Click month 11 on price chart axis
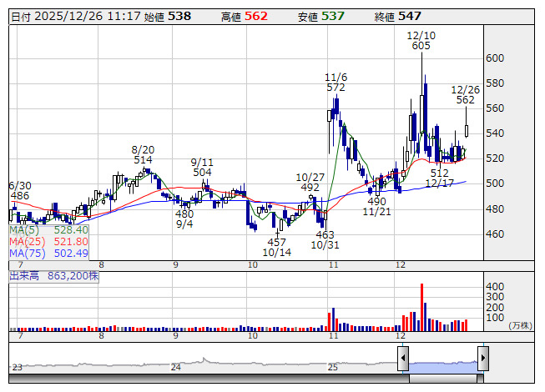Image resolution: width=545 pixels, height=392 pixels. click(333, 265)
